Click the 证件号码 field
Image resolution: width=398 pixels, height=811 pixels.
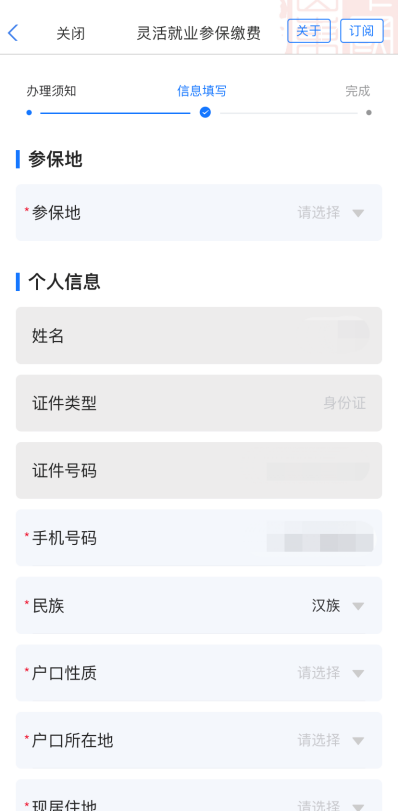point(199,471)
